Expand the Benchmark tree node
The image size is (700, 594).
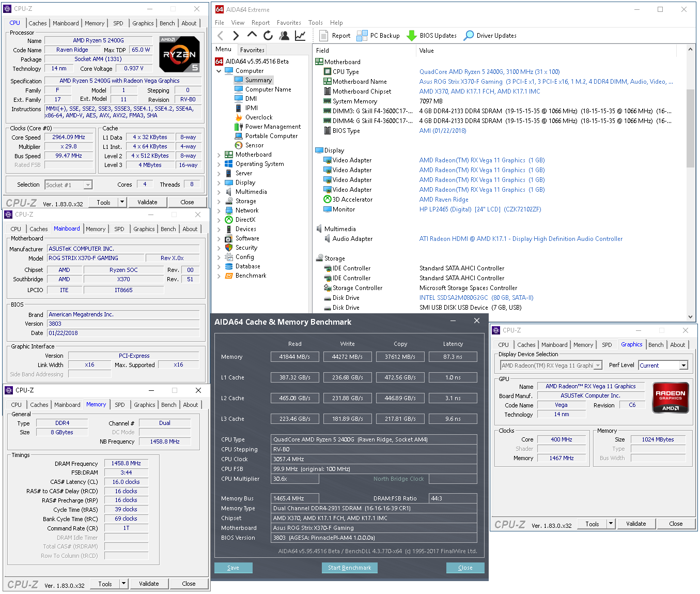click(219, 276)
